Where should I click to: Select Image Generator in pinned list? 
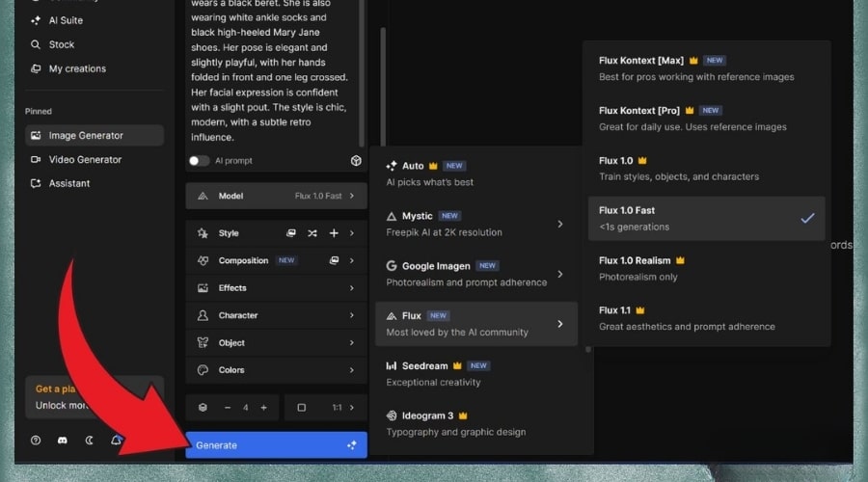[95, 136]
